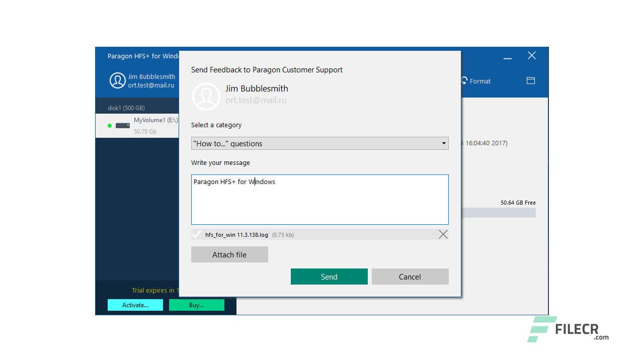Image resolution: width=644 pixels, height=362 pixels.
Task: Cancel the feedback dialog
Action: (x=410, y=277)
